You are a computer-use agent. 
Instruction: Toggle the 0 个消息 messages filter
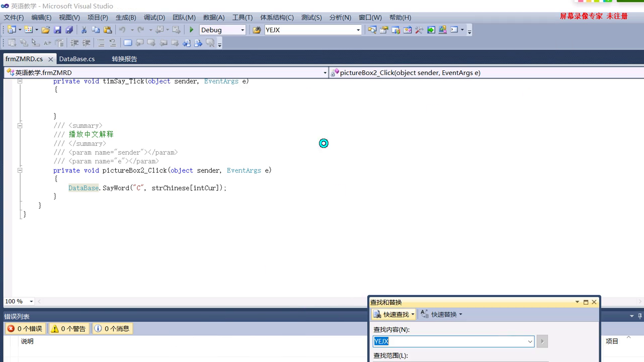(112, 328)
